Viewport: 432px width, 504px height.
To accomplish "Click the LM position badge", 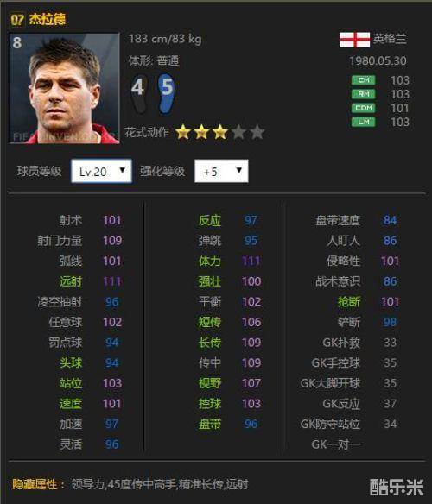I will pyautogui.click(x=364, y=122).
